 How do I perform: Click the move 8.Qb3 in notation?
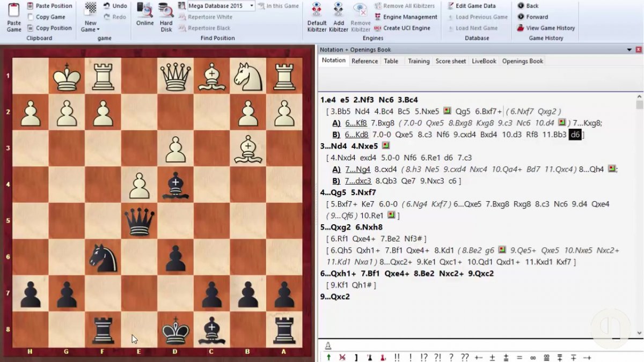(x=386, y=181)
